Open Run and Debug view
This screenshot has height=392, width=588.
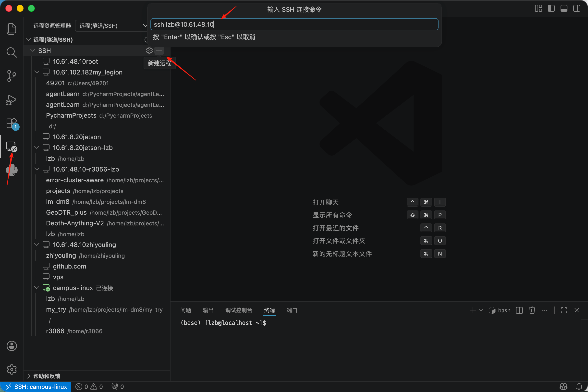[11, 100]
